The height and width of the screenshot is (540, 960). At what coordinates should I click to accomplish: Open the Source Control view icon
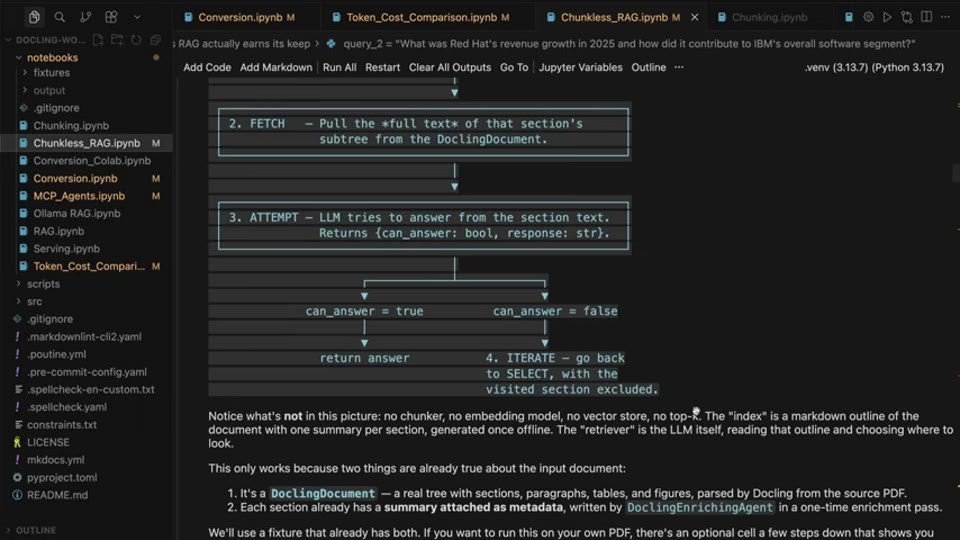pos(85,17)
